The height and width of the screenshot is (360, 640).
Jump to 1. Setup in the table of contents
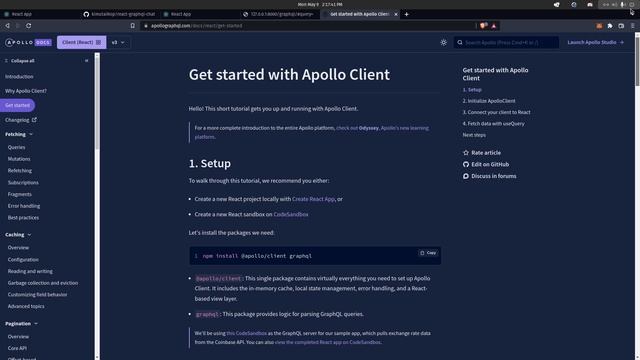point(472,90)
